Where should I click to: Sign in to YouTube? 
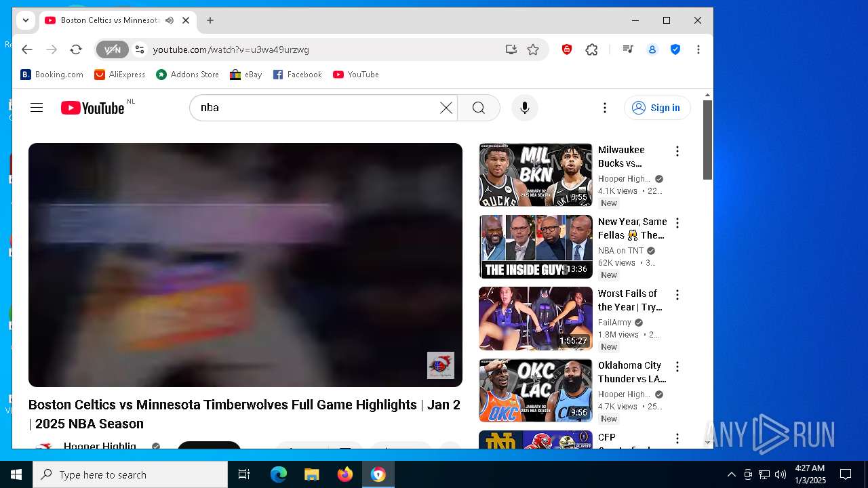[656, 108]
